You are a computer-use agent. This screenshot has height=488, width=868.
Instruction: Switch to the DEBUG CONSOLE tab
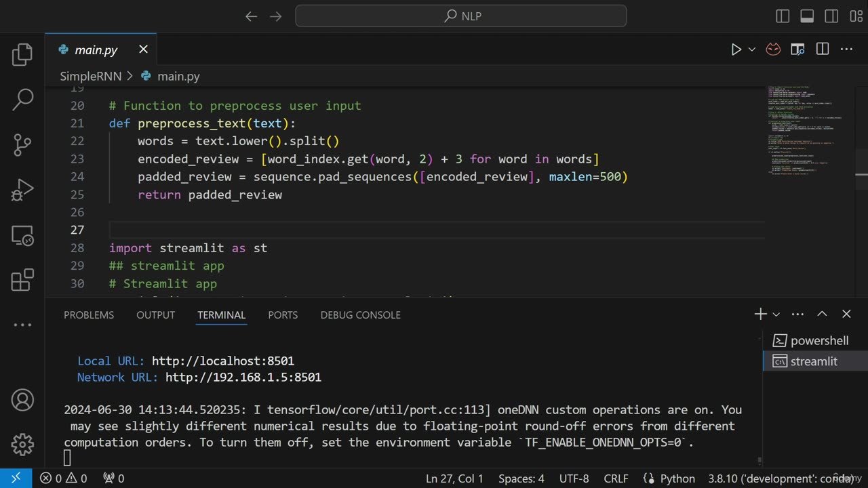[x=360, y=315]
